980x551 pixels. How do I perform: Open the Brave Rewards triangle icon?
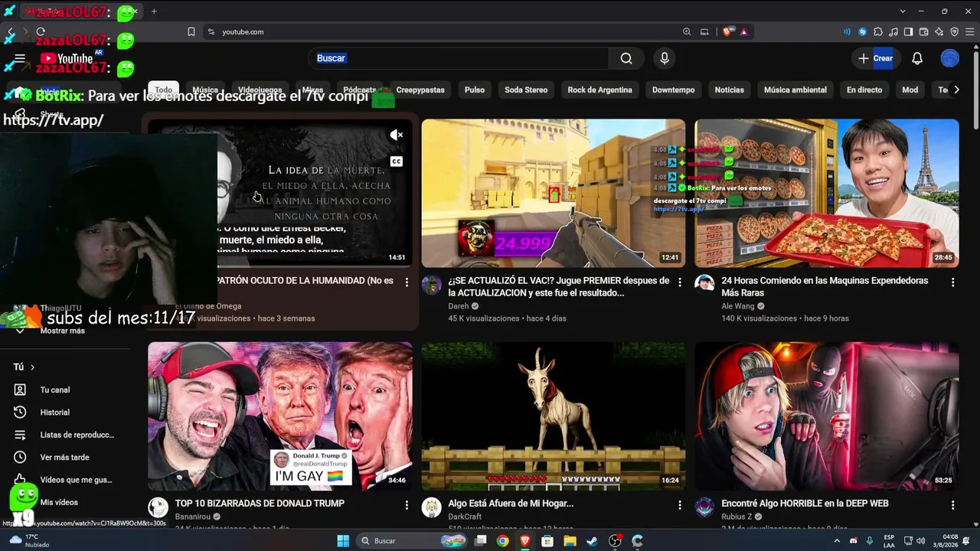click(743, 31)
